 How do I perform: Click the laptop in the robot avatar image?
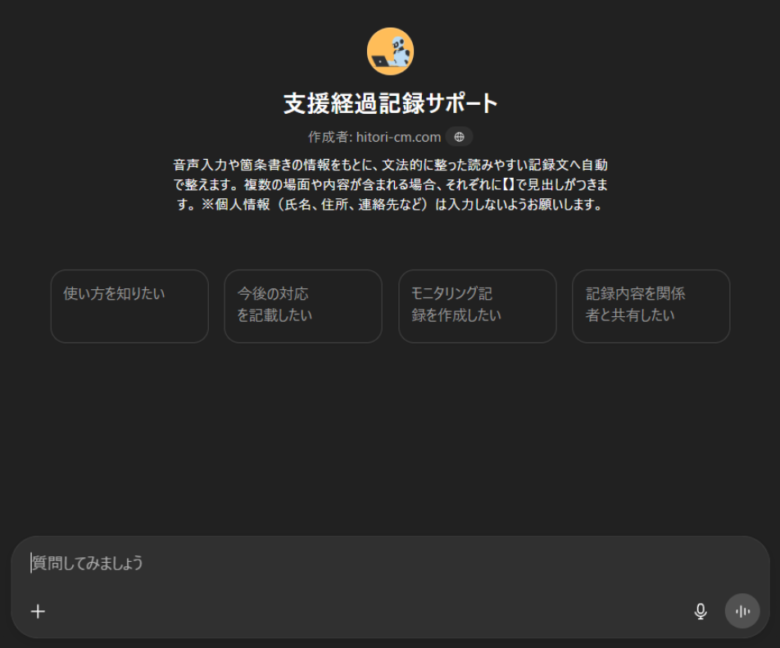tap(381, 61)
